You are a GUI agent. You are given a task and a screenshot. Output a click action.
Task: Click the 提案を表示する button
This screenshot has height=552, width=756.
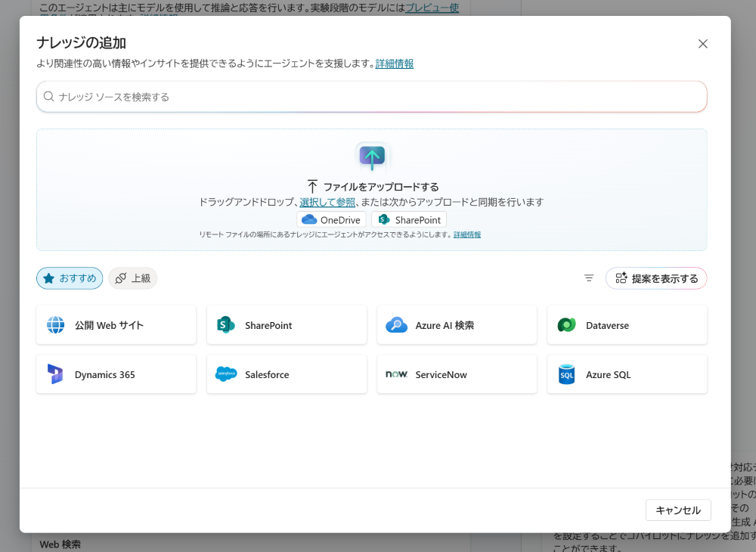[x=656, y=278]
